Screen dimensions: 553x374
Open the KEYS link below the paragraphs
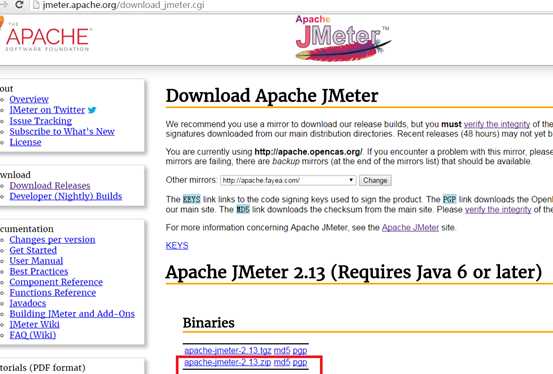(x=177, y=246)
